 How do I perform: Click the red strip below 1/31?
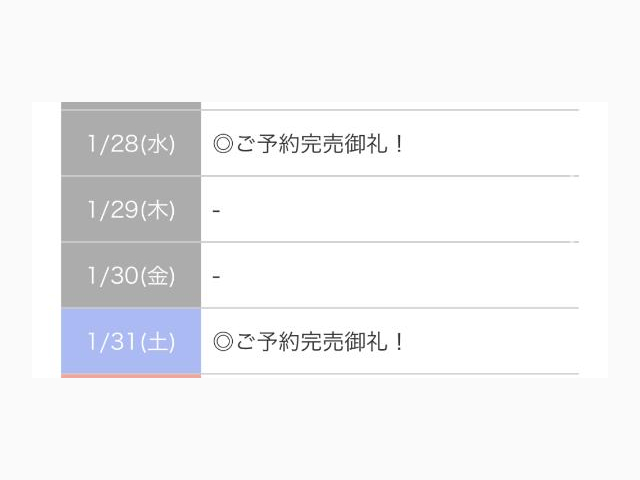[x=131, y=376]
